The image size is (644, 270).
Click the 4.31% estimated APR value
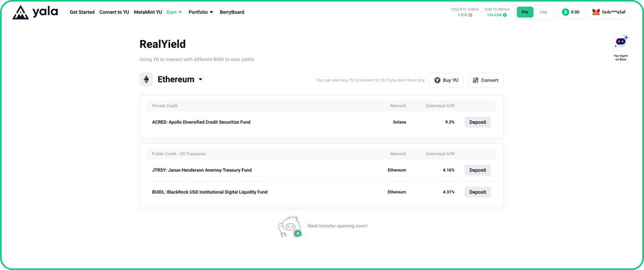(449, 192)
